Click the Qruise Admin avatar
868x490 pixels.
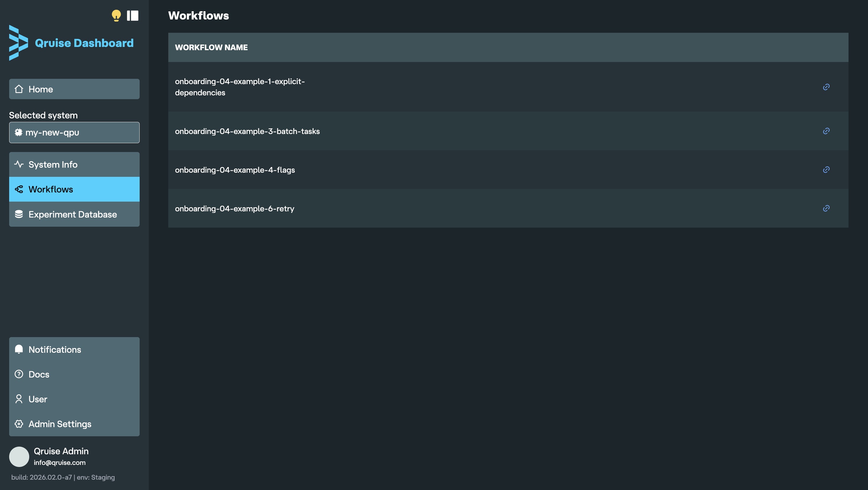19,457
